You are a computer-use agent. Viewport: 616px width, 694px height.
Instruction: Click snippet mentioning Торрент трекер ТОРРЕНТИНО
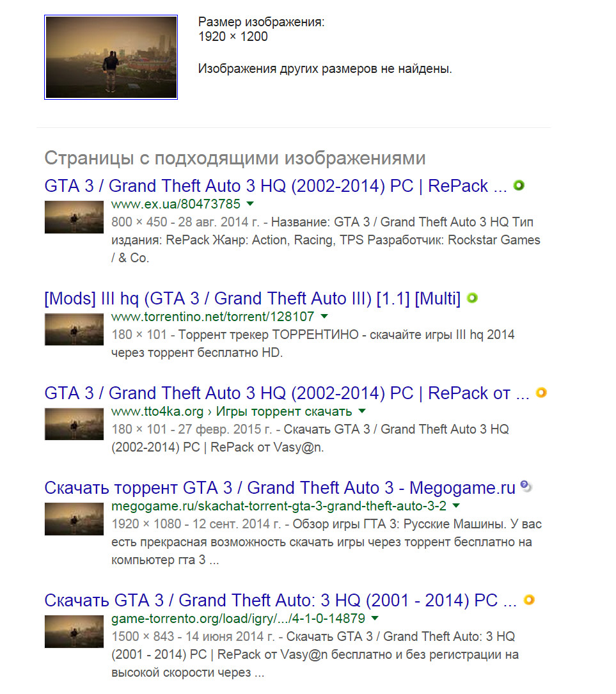(313, 343)
